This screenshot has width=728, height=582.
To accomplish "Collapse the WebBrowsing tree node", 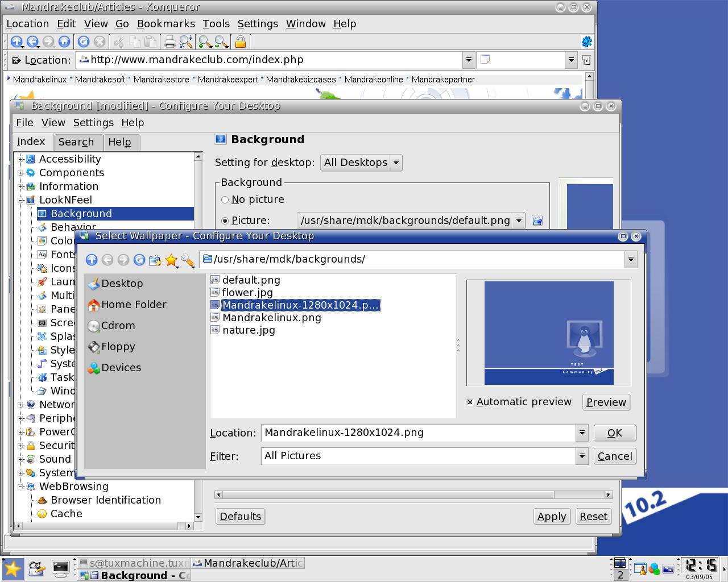I will (21, 487).
